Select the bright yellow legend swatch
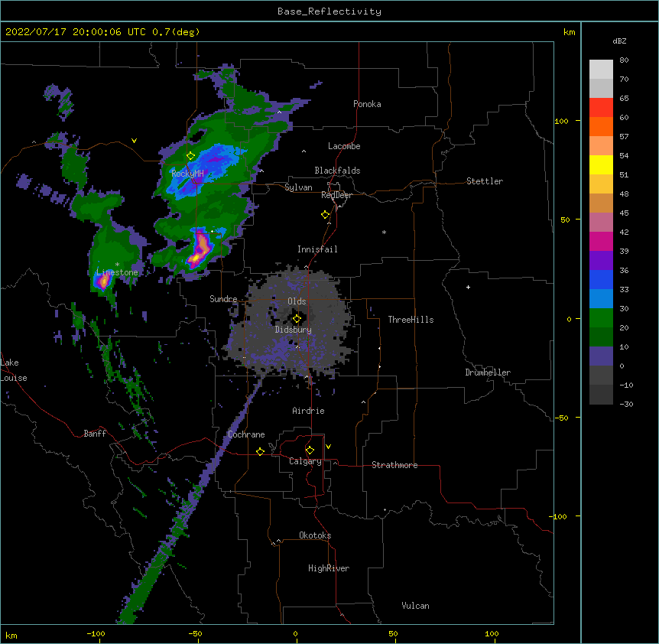Screen dimensions: 659x644 point(601,164)
